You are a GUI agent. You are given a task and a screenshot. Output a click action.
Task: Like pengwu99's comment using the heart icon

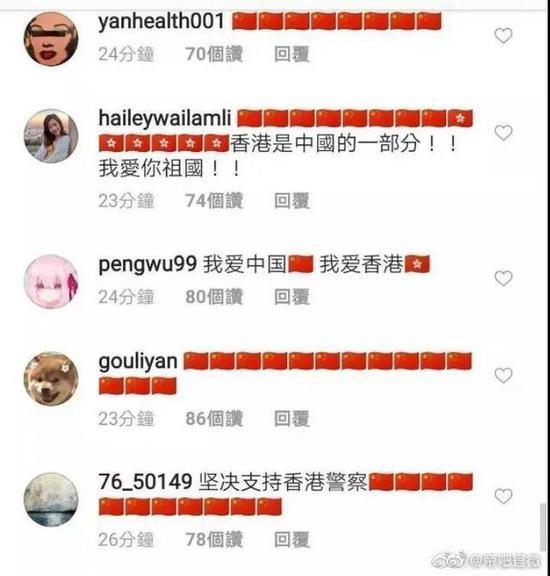click(x=503, y=278)
